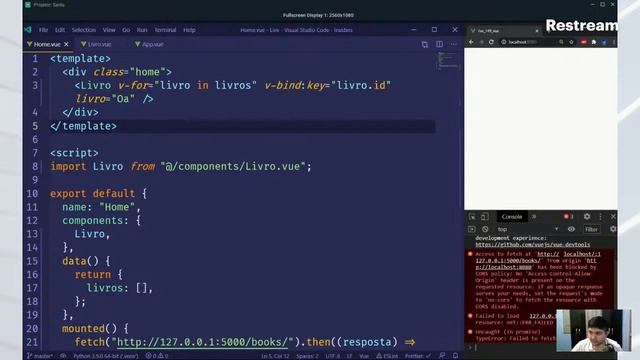
Task: Click the VS Code logo icon in title bar
Action: pyautogui.click(x=28, y=30)
